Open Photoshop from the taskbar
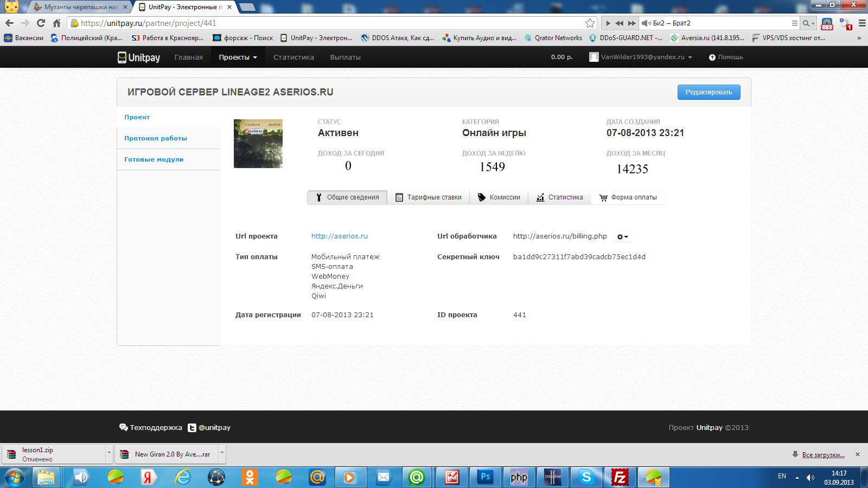 (486, 478)
